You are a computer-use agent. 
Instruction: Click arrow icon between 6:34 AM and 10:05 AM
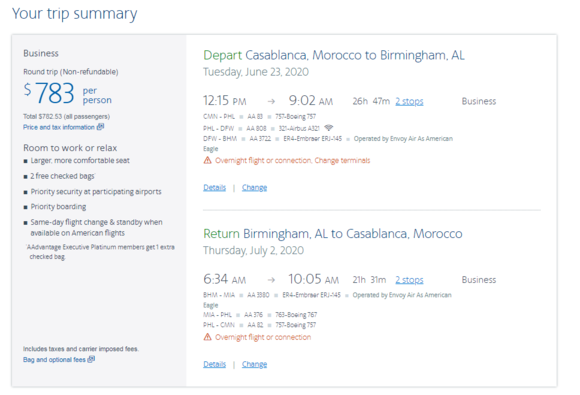271,280
